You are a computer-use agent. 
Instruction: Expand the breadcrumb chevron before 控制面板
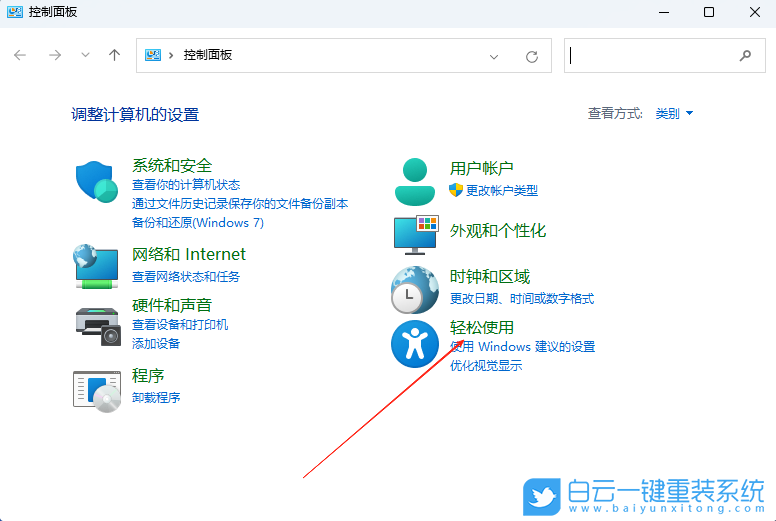tap(171, 55)
